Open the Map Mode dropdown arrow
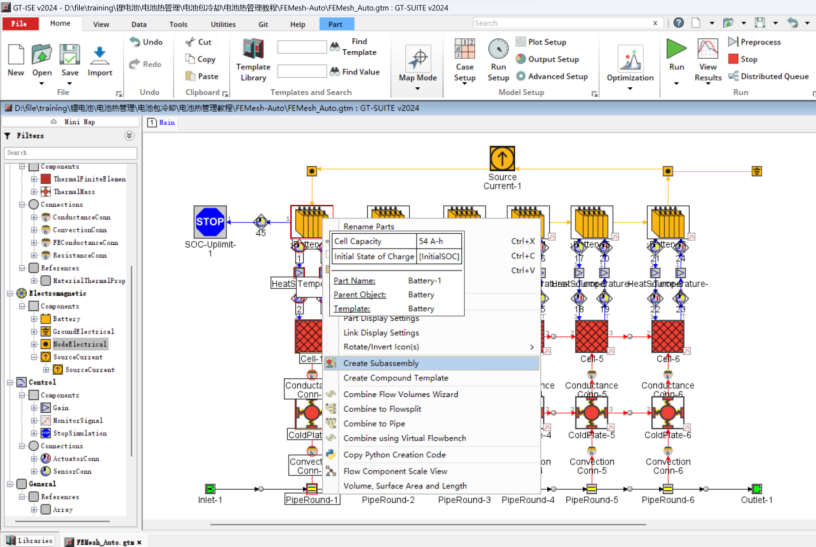The width and height of the screenshot is (816, 547). 417,88
